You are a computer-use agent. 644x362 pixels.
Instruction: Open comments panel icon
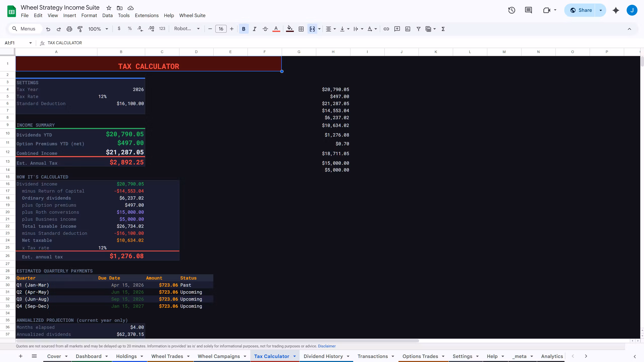tap(528, 10)
